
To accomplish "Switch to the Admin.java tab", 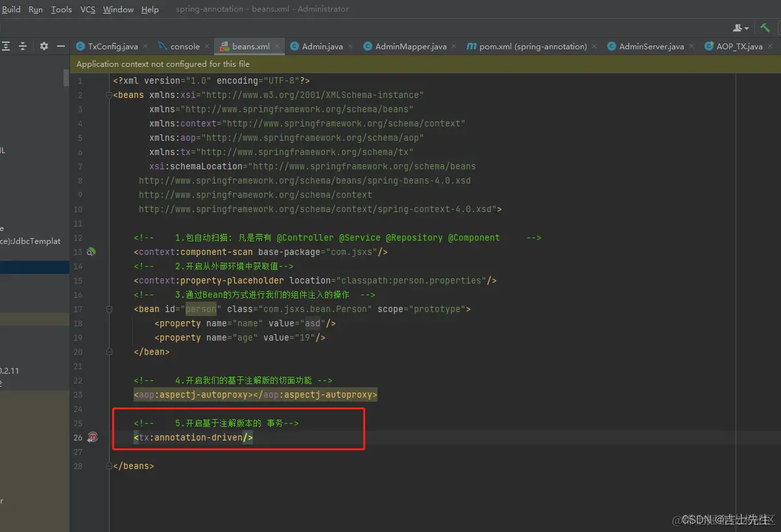I will 322,47.
